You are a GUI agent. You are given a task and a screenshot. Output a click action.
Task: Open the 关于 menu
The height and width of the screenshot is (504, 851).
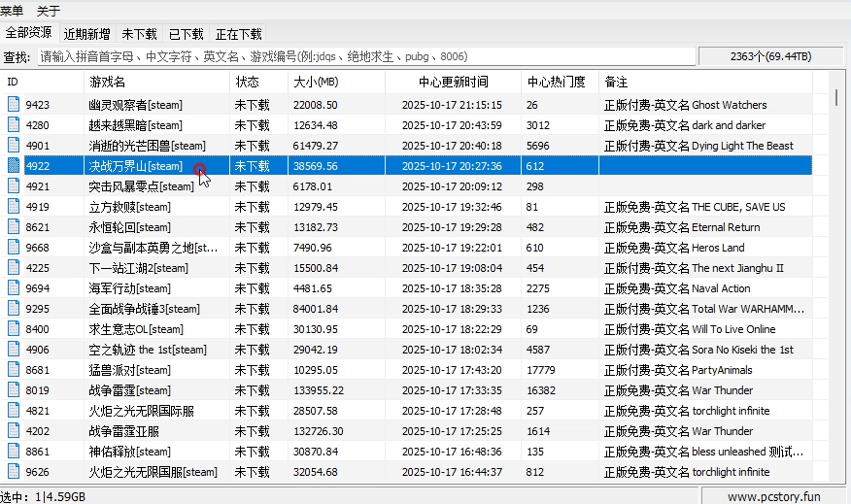click(49, 11)
